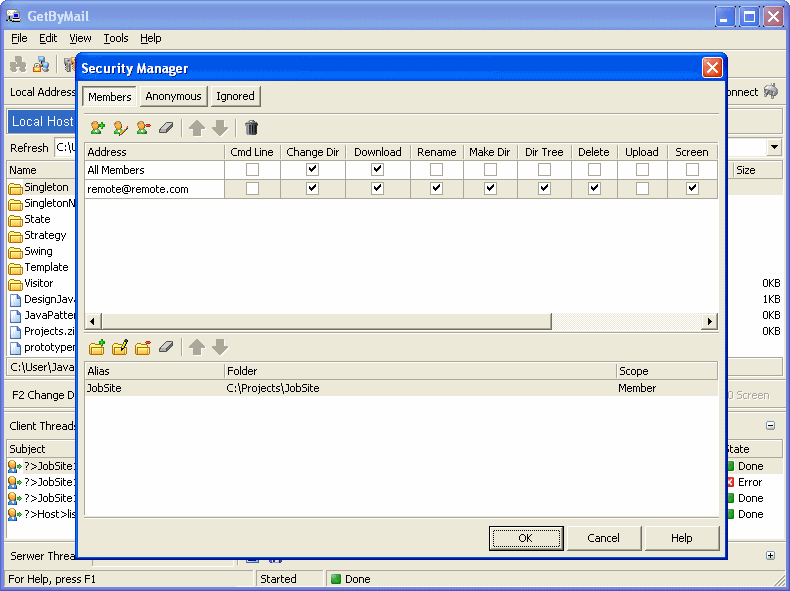The width and height of the screenshot is (790, 591).
Task: Click the edit member pencil icon
Action: click(120, 128)
